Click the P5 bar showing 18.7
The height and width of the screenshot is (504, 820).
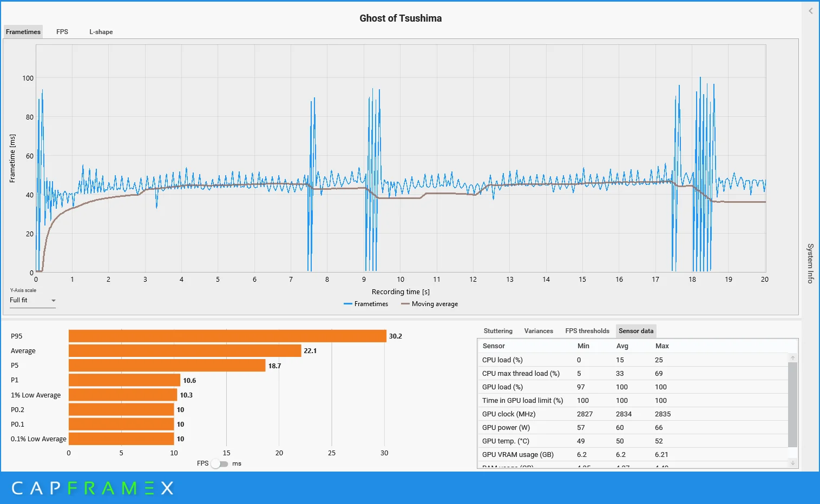167,366
